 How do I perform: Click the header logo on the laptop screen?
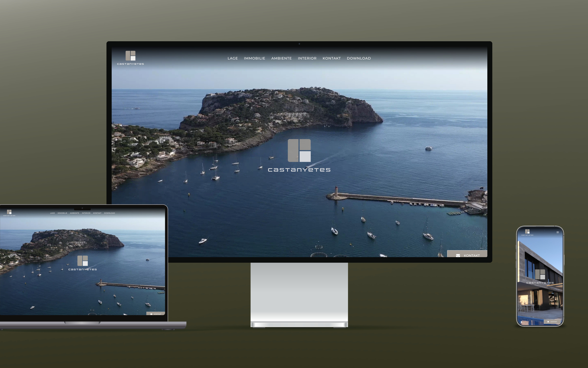(9, 212)
